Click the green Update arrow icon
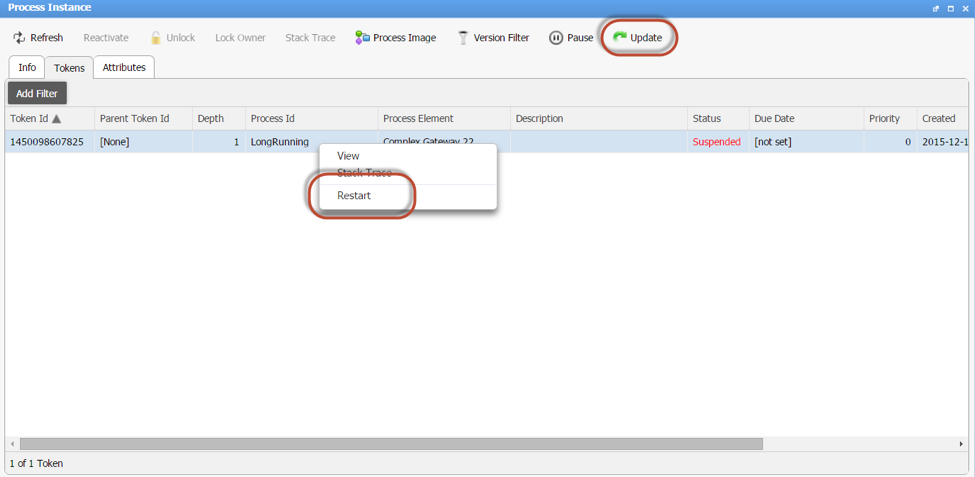Screen dimensions: 975x477 tap(620, 38)
